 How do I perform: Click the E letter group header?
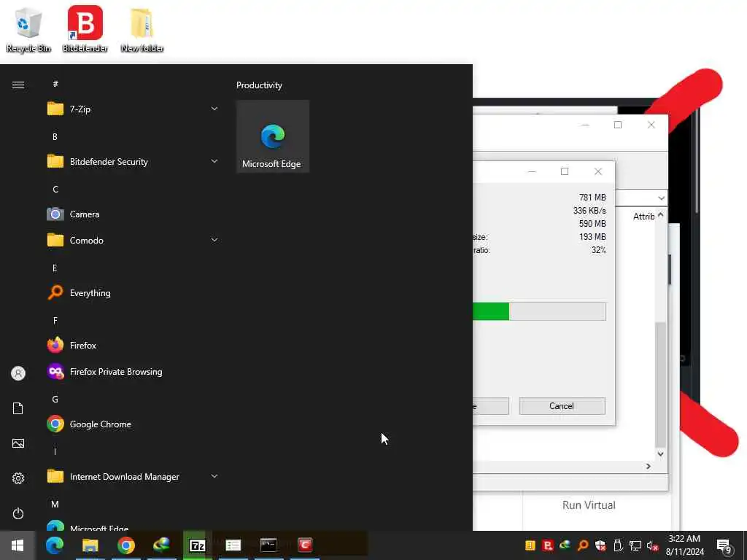coord(55,268)
